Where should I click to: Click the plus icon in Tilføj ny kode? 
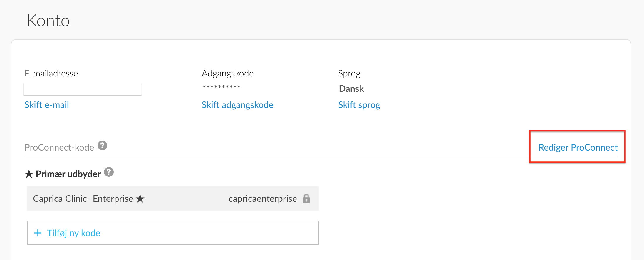pyautogui.click(x=38, y=233)
